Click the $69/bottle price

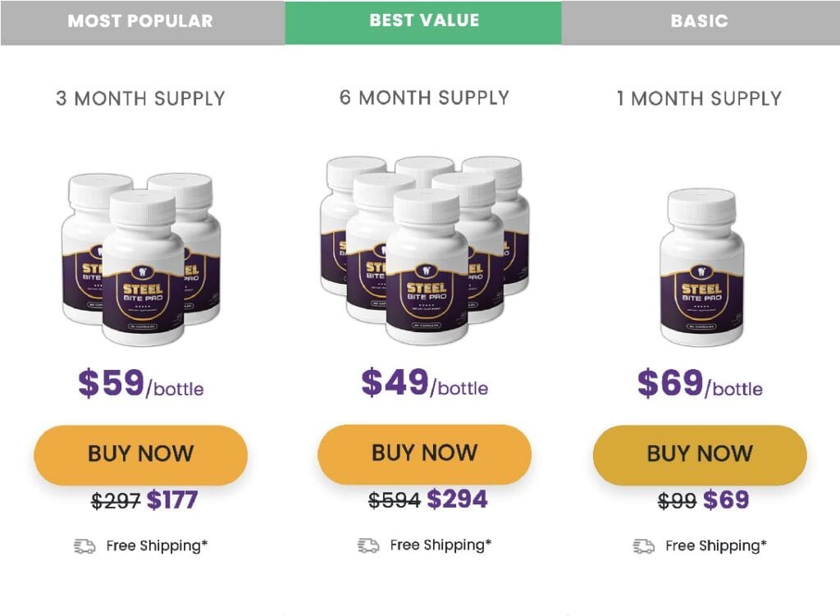(x=701, y=384)
